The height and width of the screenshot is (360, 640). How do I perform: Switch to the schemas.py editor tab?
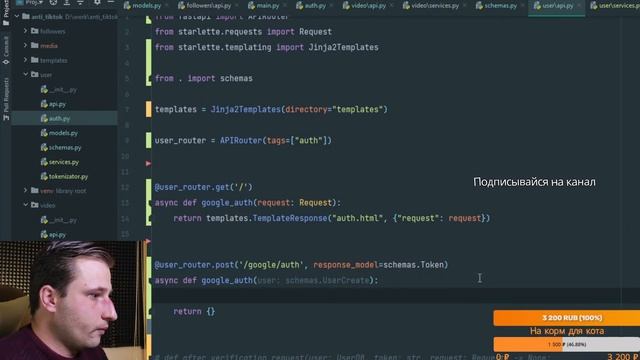click(500, 6)
